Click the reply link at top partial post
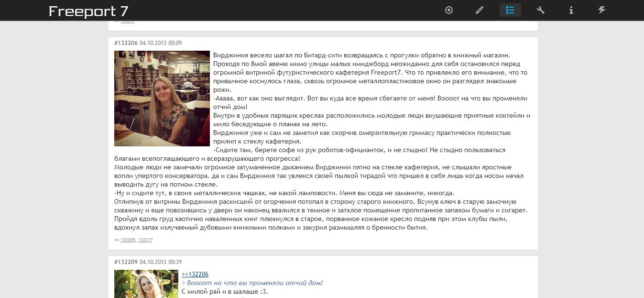Viewport: 644px width, 298px height. pos(128,21)
